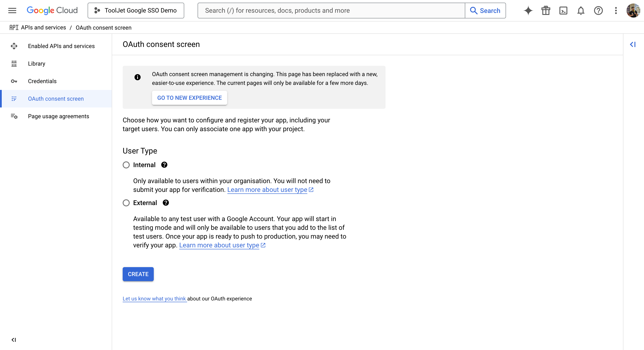
Task: Click the free trial gift icon
Action: coord(546,11)
